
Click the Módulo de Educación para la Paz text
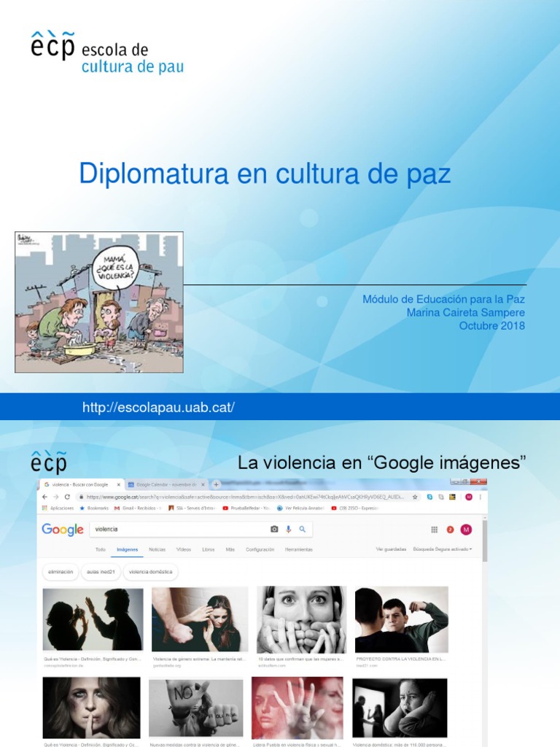443,299
